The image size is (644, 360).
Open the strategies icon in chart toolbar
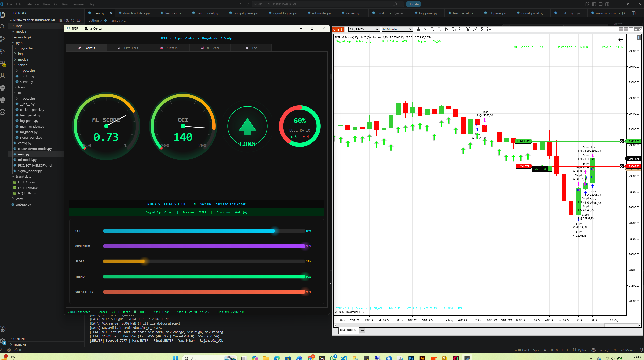[475, 29]
